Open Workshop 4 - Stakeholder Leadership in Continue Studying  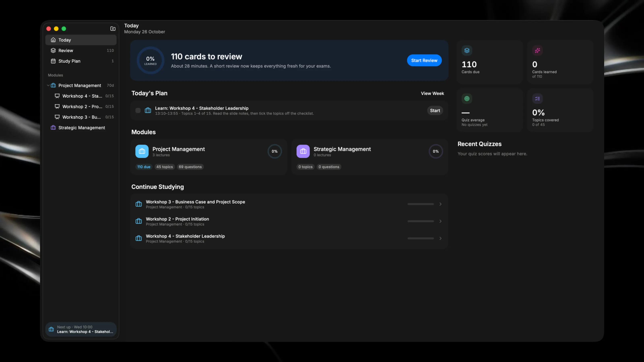click(289, 238)
